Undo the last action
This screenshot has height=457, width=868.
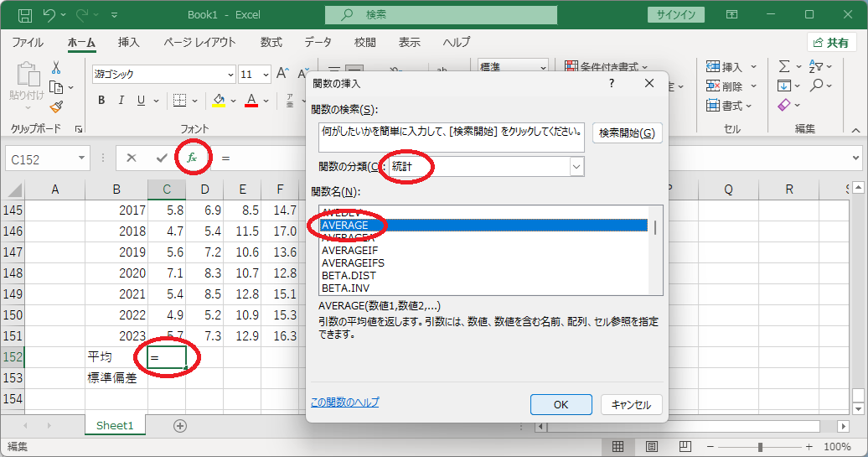coord(49,15)
